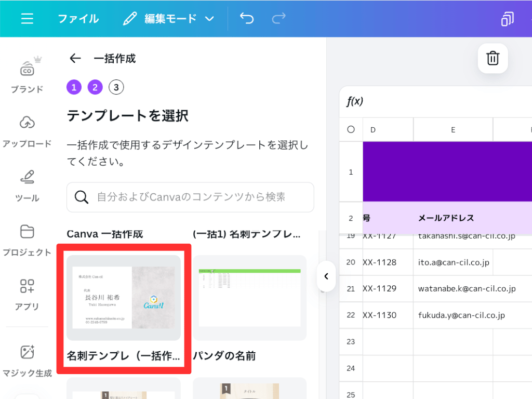Image resolution: width=532 pixels, height=399 pixels.
Task: Click the purple merged cell in row 1
Action: (447, 171)
